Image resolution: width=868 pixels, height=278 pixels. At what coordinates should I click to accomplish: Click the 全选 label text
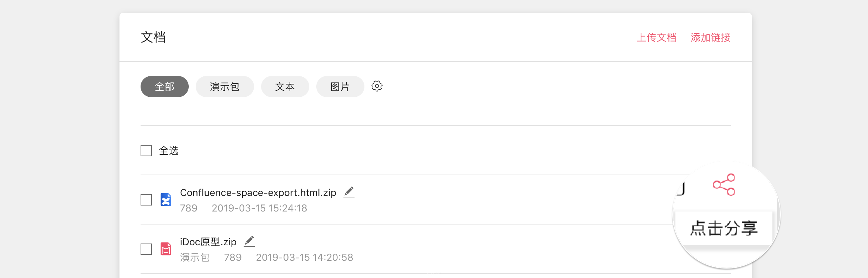[169, 151]
